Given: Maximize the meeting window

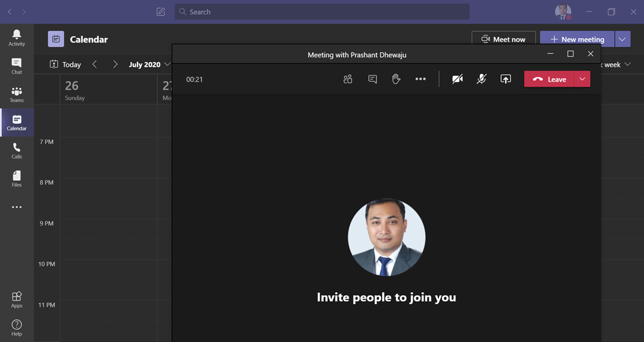Looking at the screenshot, I should 571,54.
